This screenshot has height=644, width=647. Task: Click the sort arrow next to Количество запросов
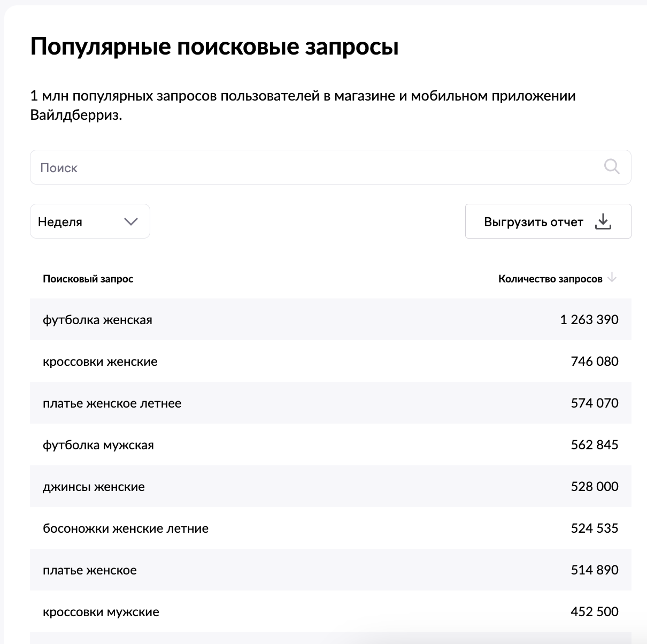(x=612, y=278)
